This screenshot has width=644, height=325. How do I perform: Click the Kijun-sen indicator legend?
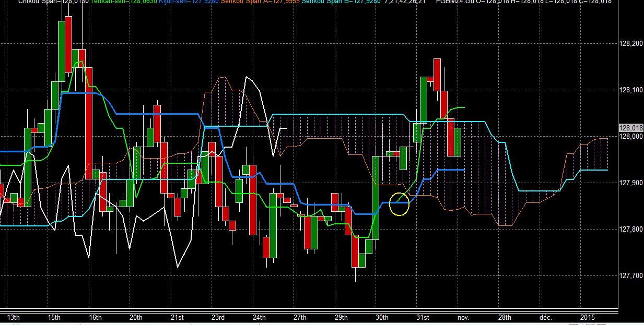[189, 2]
